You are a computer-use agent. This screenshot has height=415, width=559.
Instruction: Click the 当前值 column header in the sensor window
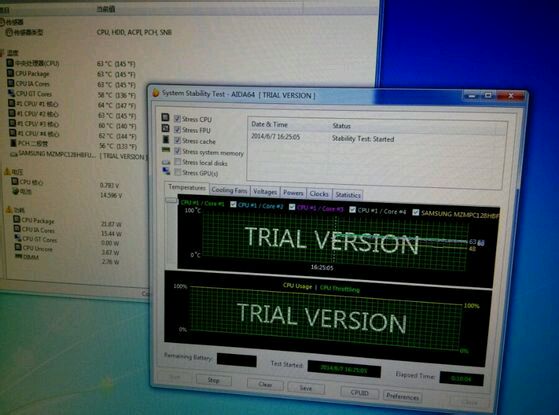point(106,9)
